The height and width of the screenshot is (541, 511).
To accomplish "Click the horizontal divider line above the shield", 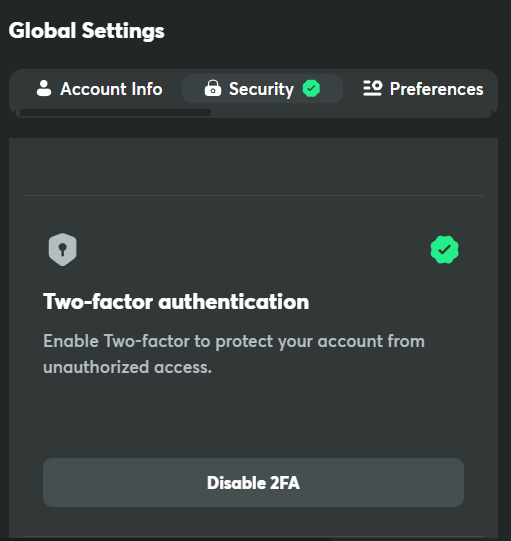I will click(x=253, y=195).
